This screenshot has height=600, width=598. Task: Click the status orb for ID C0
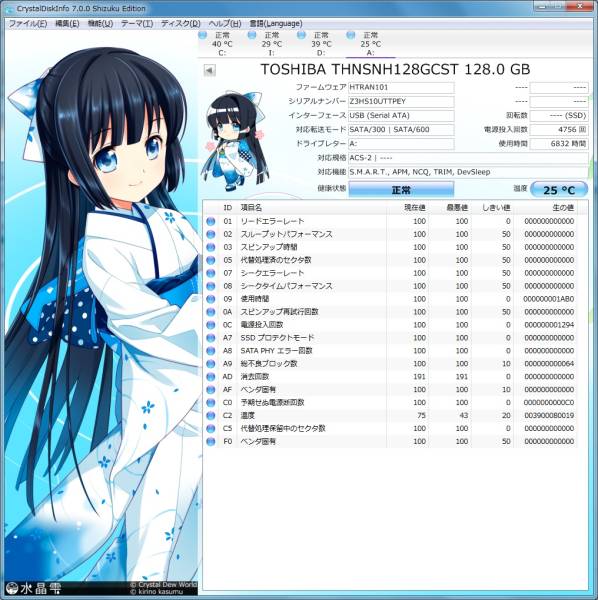(210, 403)
